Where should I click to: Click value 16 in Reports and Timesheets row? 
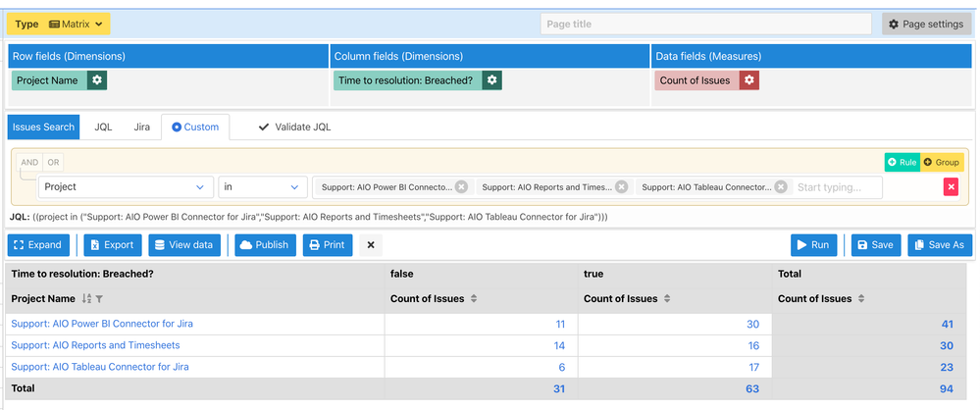(753, 345)
